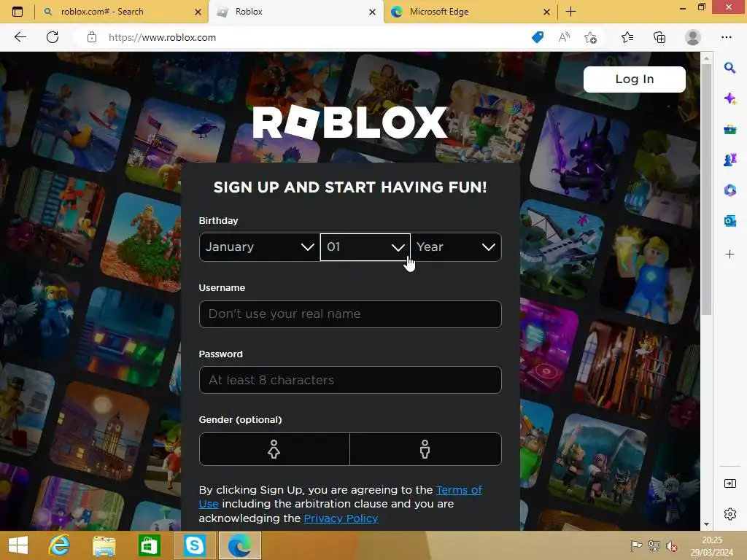Open tab actions menu icon
747x560 pixels.
point(18,12)
